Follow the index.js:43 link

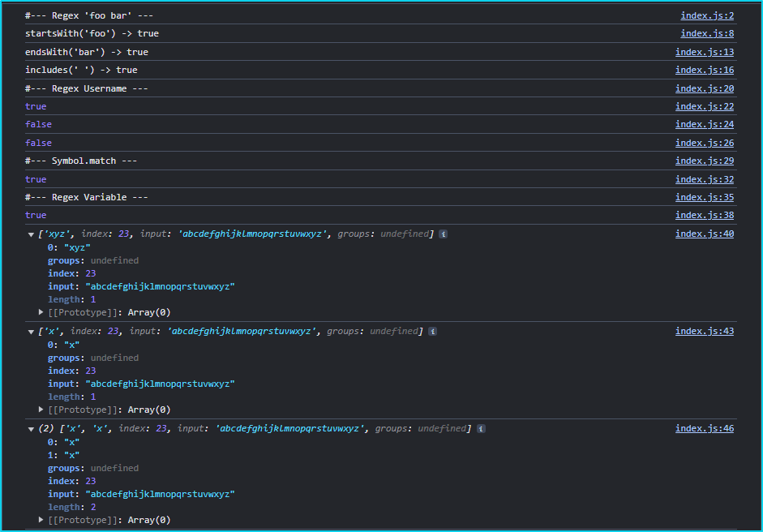705,331
